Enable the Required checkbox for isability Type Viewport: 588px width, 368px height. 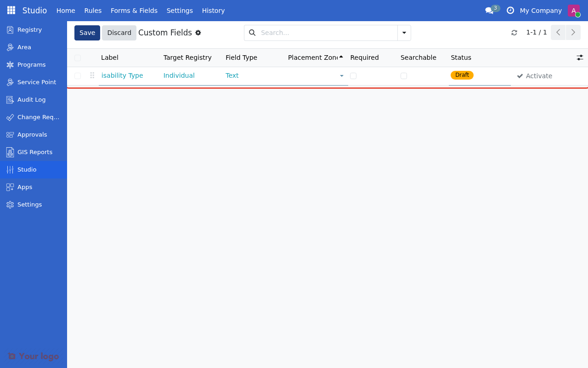click(353, 75)
